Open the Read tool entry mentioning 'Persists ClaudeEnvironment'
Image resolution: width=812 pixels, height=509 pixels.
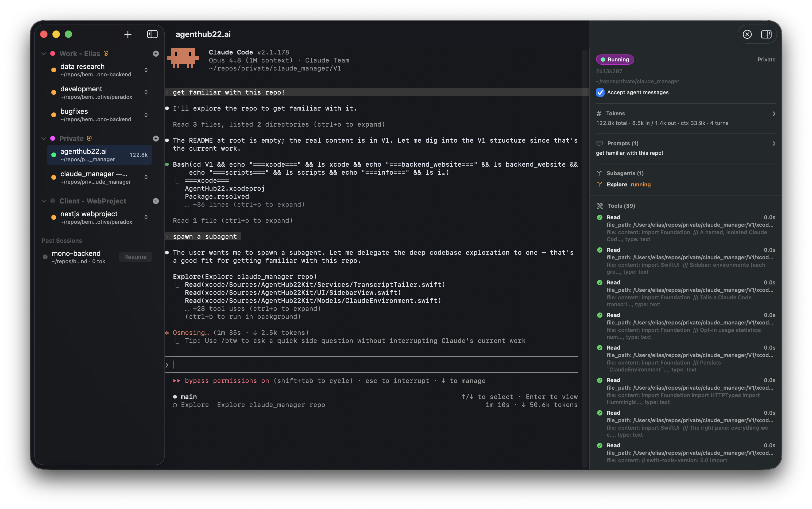pos(686,359)
